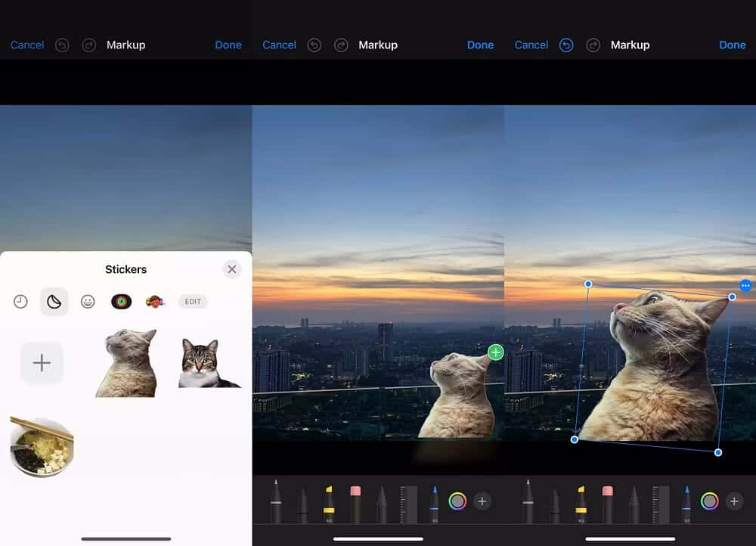Redo action in the middle screen
The image size is (756, 546).
point(341,45)
